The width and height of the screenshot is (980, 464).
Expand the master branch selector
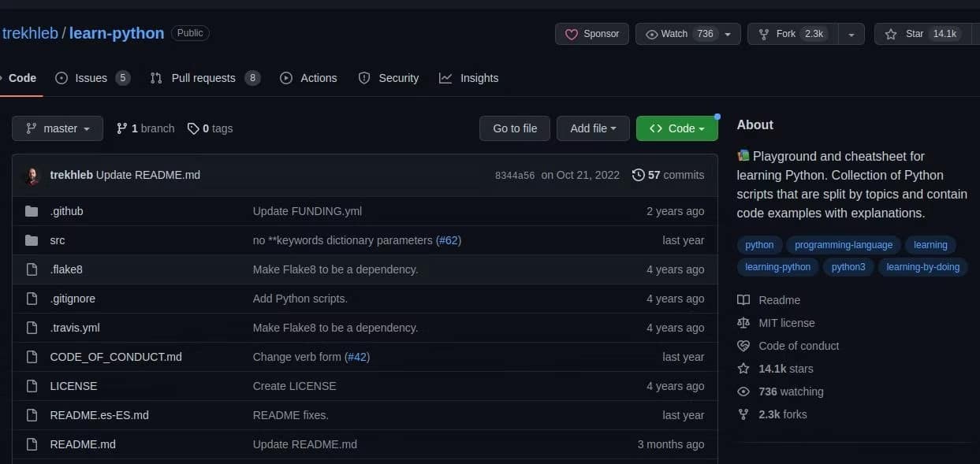point(57,128)
